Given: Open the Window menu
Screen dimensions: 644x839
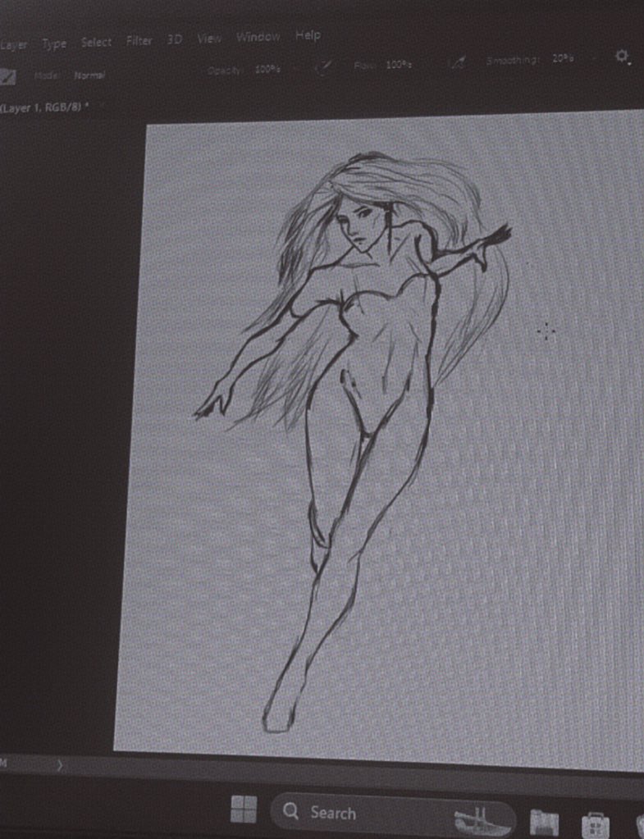Looking at the screenshot, I should (x=258, y=37).
